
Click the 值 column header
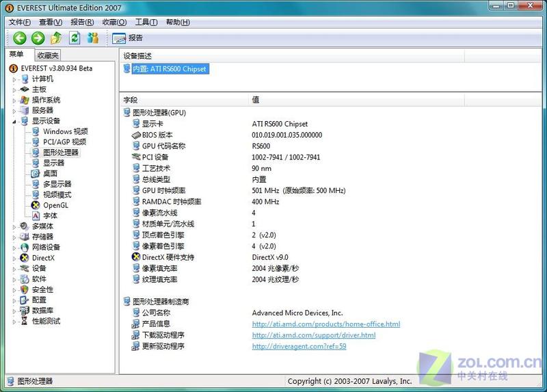[356, 100]
